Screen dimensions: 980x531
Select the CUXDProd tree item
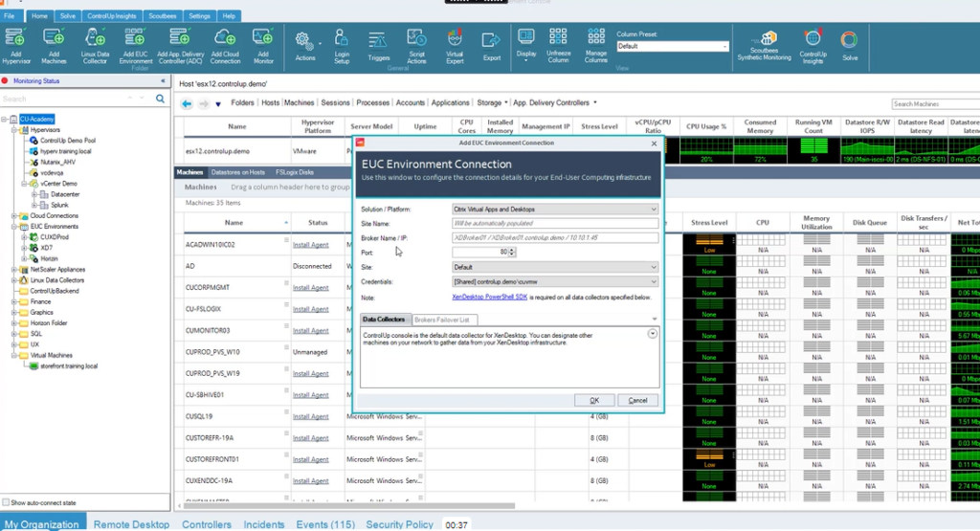(55, 237)
